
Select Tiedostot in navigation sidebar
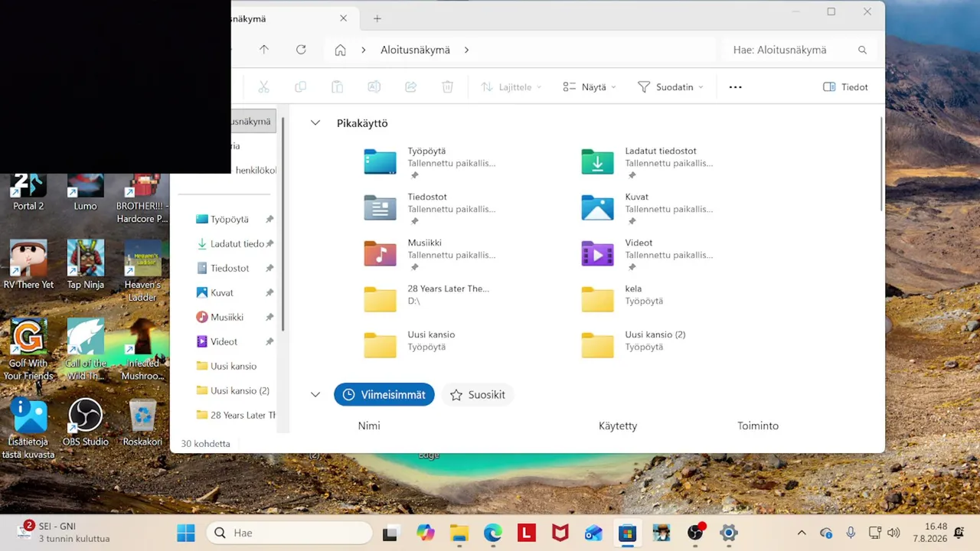[228, 268]
